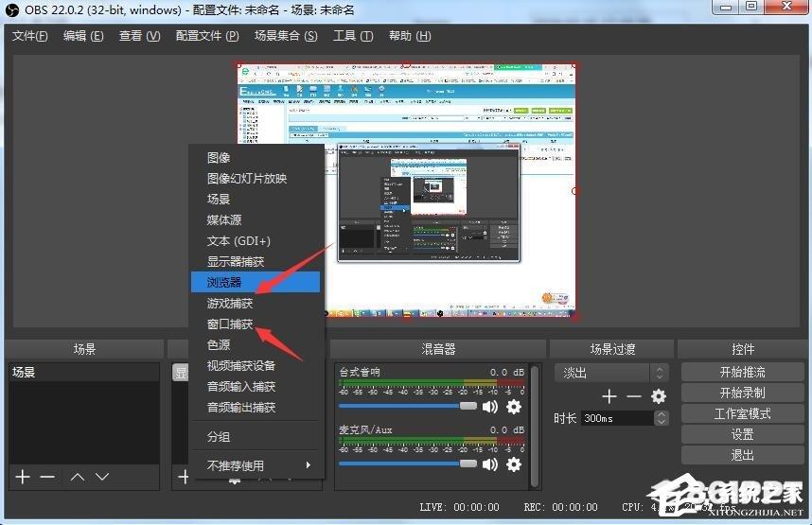The image size is (812, 525).
Task: Remove transition minus icon
Action: [634, 396]
